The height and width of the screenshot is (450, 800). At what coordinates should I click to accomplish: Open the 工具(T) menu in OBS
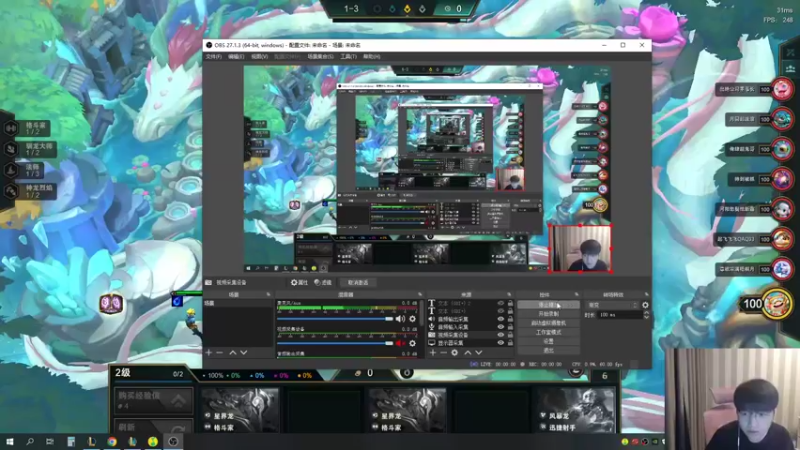(348, 57)
